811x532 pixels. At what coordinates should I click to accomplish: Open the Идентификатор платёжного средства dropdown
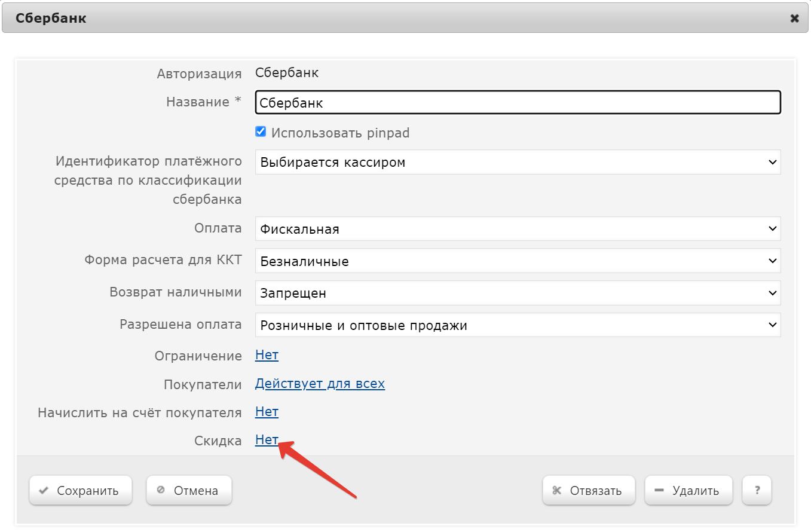pos(518,162)
